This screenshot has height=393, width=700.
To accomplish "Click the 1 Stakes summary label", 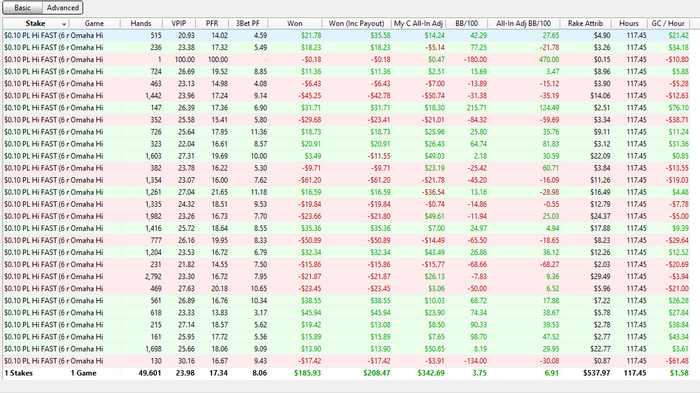I will click(19, 373).
